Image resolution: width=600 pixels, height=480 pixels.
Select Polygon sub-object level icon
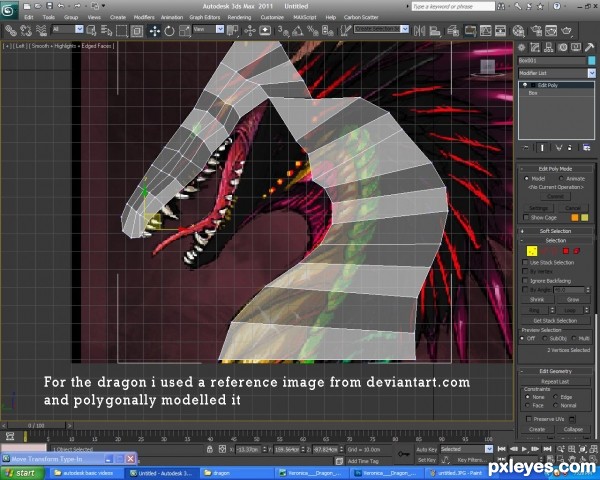(566, 251)
